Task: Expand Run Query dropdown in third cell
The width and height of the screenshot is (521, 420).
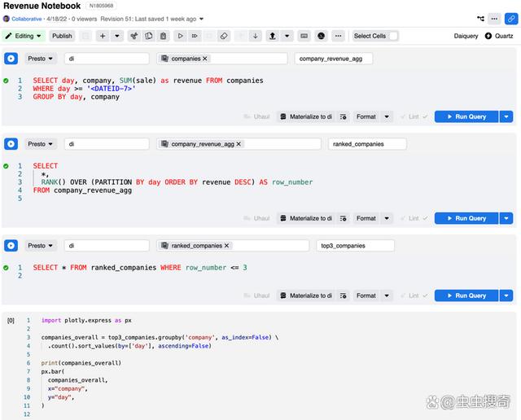Action: (506, 295)
